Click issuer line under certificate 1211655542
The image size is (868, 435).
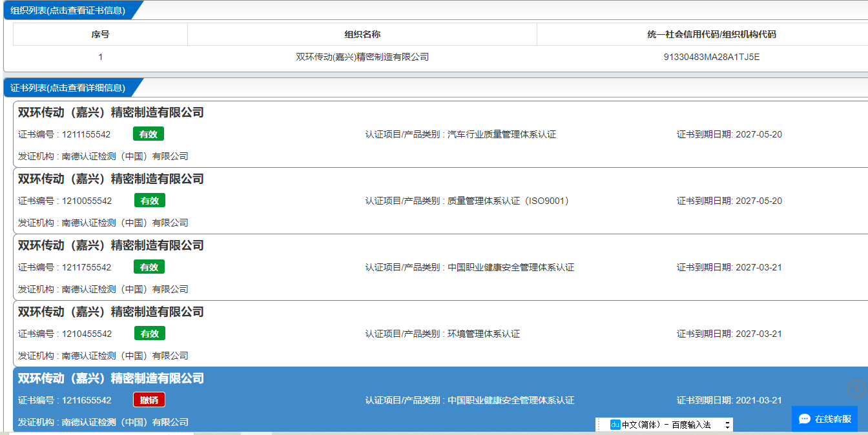103,422
